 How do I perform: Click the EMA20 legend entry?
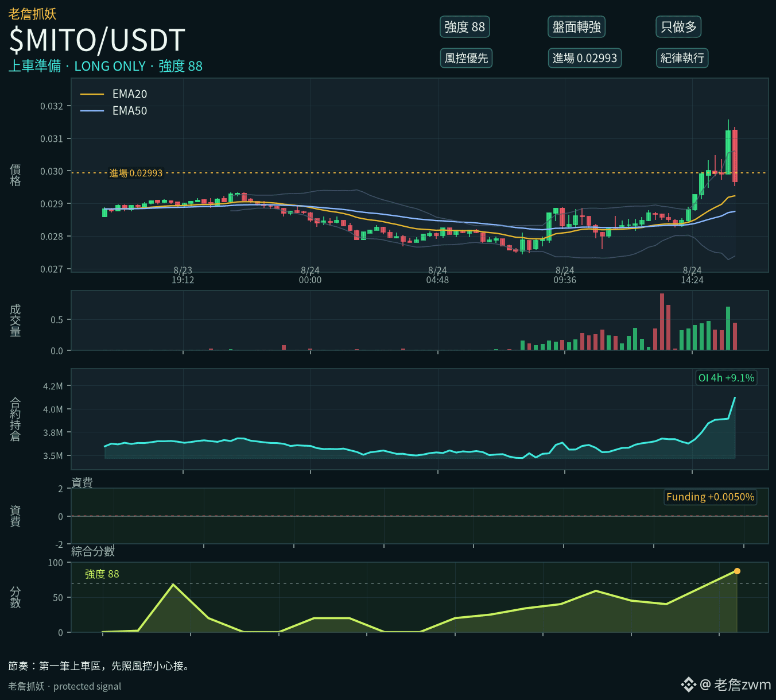114,94
